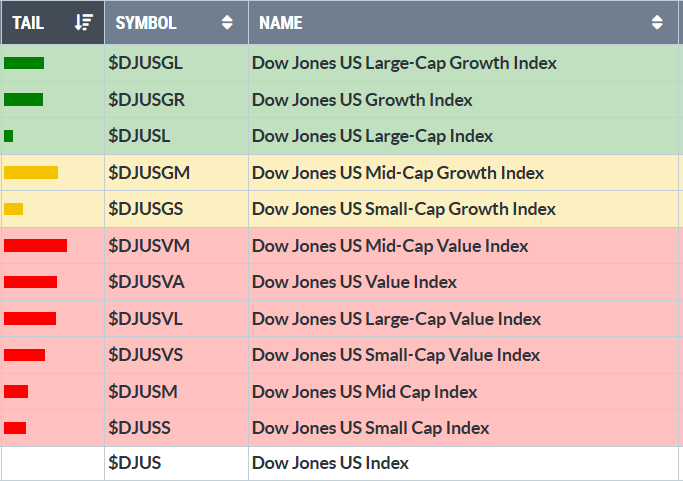Open the $DJUSVA symbol
The width and height of the screenshot is (683, 481).
pos(146,282)
